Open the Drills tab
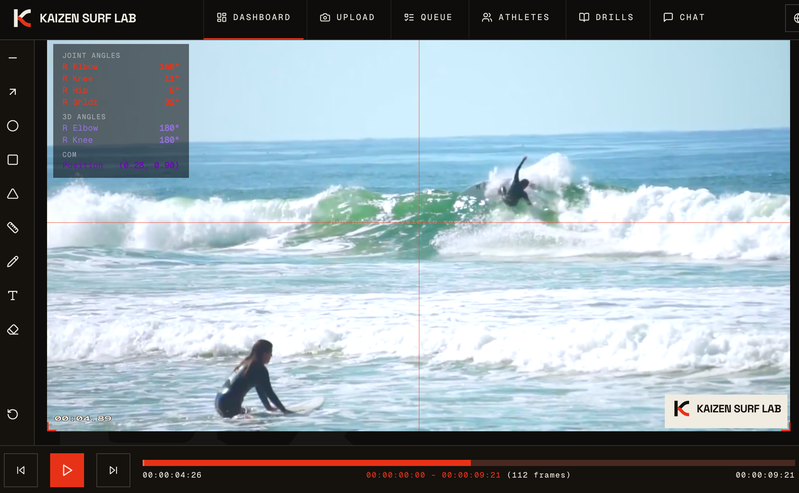799x493 pixels. 606,17
